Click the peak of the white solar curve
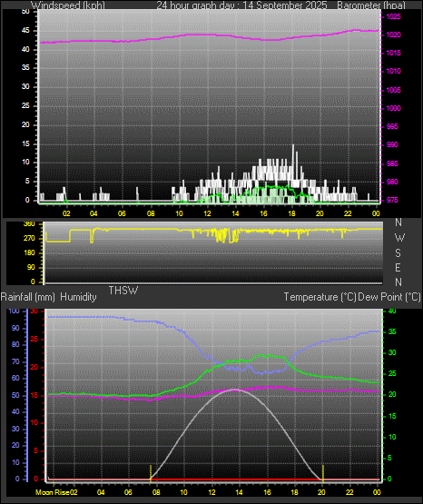Image resolution: width=423 pixels, height=504 pixels. tap(235, 390)
